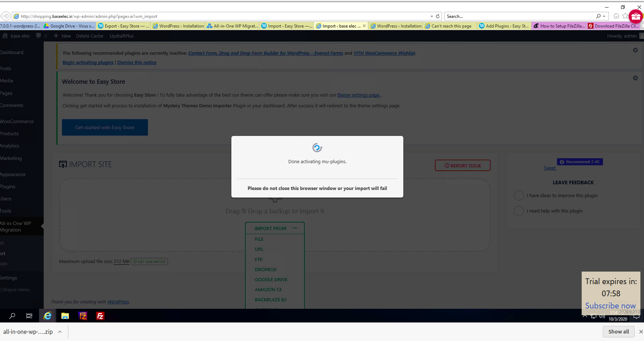This screenshot has width=644, height=341.
Task: Select I have ideas to improve radio
Action: point(519,195)
